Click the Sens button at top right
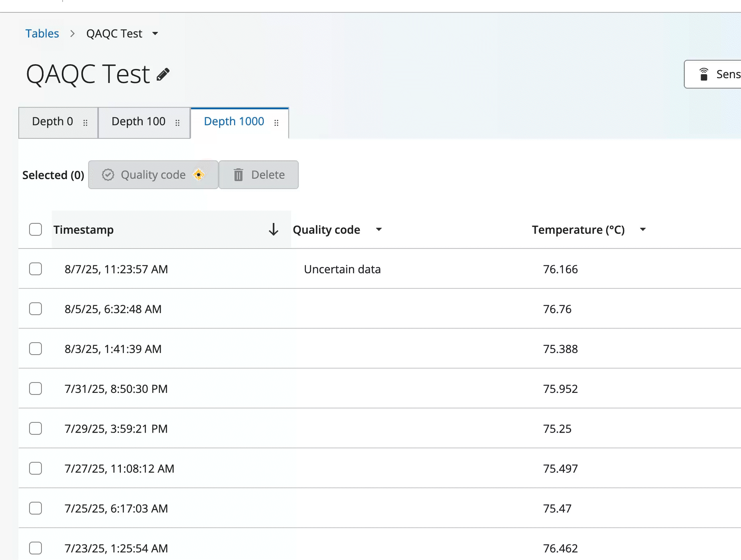741x560 pixels. 713,74
